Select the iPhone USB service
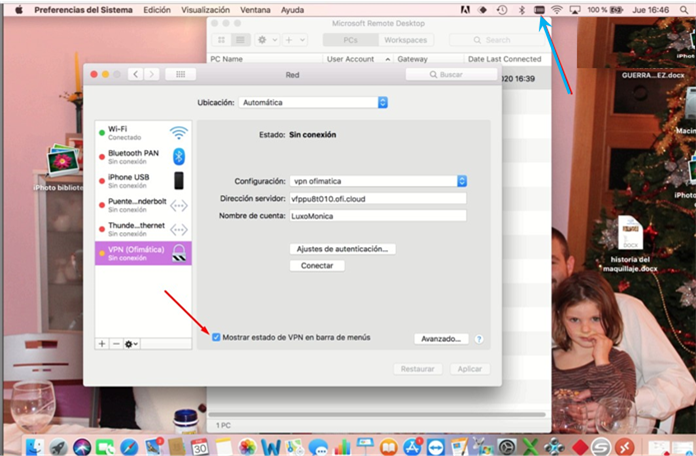This screenshot has height=456, width=696. pyautogui.click(x=143, y=181)
